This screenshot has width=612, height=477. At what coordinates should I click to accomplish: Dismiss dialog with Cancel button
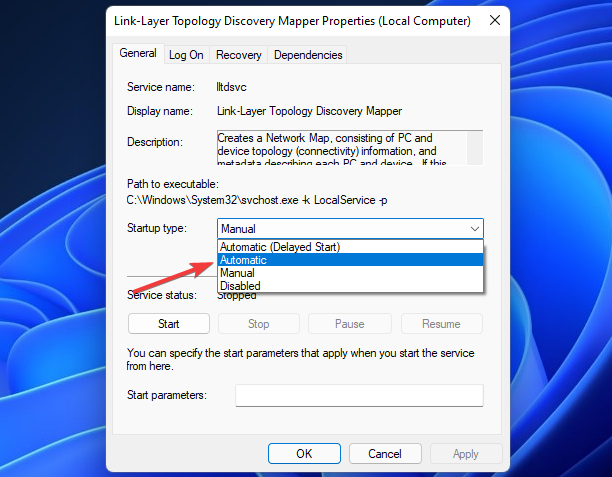pyautogui.click(x=385, y=454)
